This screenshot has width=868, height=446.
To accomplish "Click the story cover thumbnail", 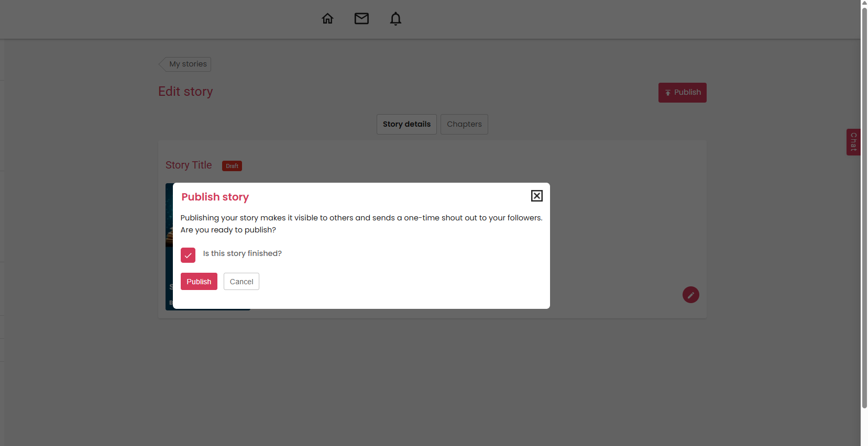I will 169,246.
